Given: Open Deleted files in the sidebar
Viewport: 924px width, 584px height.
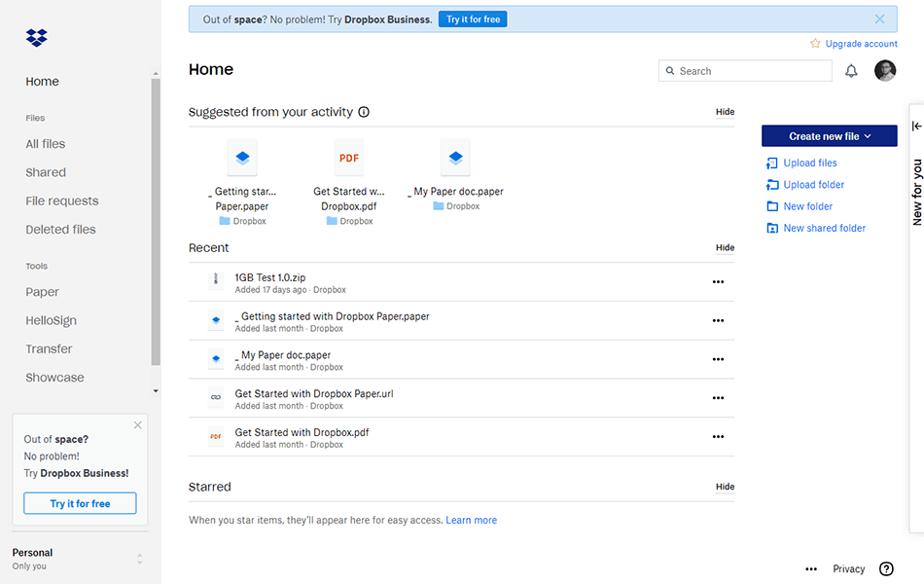Looking at the screenshot, I should coord(60,230).
